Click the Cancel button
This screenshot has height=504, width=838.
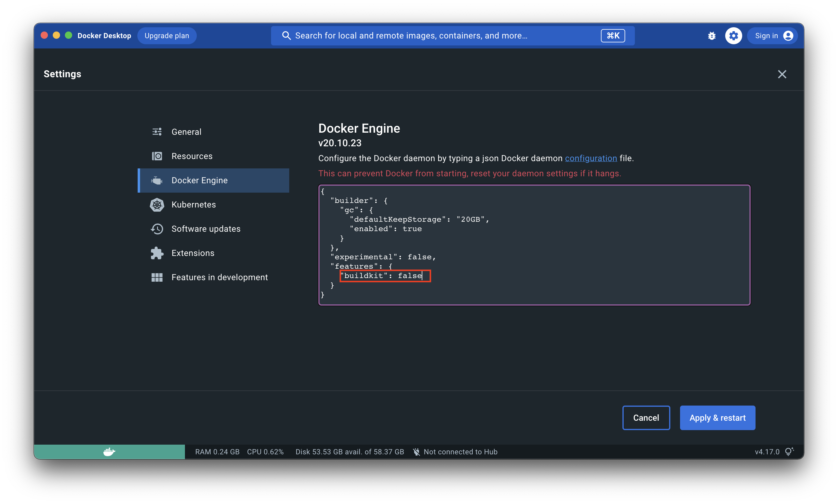click(x=646, y=418)
